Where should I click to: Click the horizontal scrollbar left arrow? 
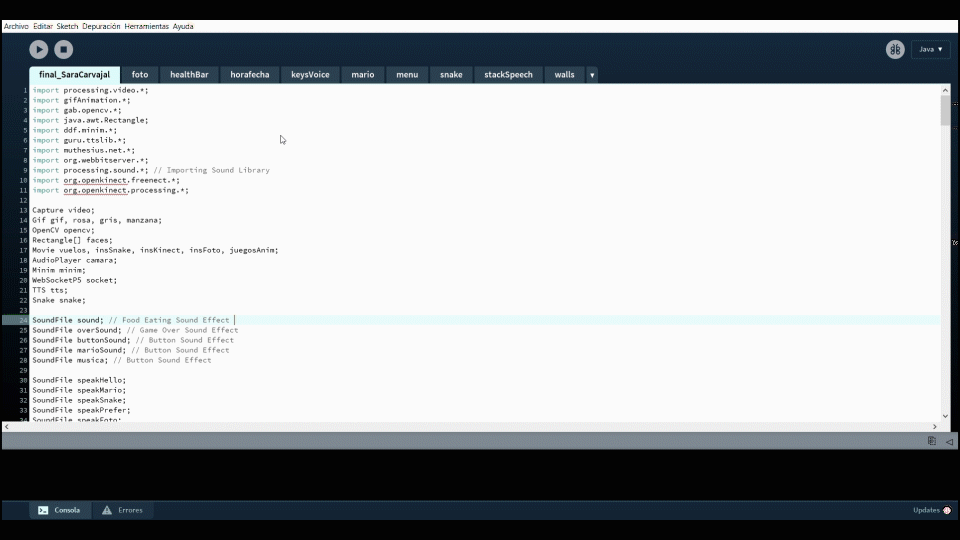pyautogui.click(x=7, y=427)
